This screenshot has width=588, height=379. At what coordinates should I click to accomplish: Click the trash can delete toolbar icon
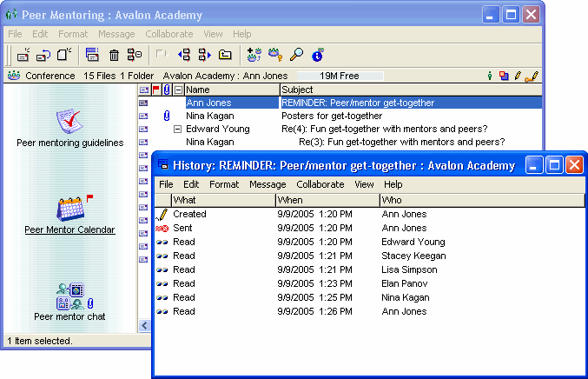[114, 55]
